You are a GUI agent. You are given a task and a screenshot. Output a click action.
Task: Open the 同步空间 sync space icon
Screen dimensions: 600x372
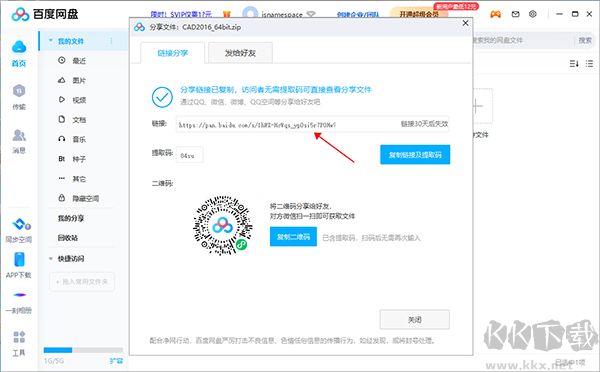[21, 224]
